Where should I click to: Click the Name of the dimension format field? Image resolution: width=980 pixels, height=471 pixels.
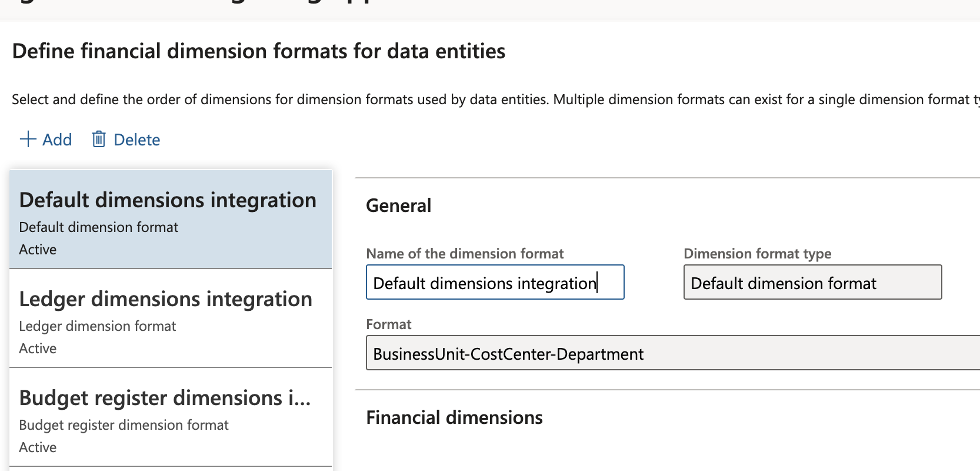495,283
